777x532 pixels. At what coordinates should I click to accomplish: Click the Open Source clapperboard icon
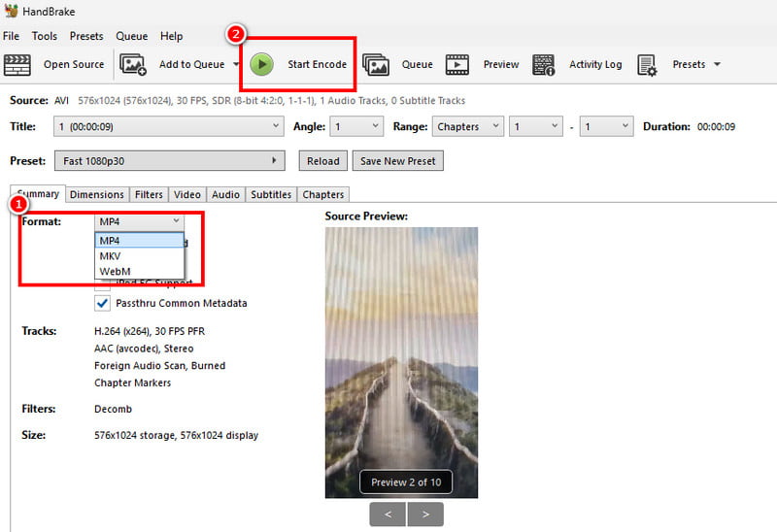coord(17,64)
